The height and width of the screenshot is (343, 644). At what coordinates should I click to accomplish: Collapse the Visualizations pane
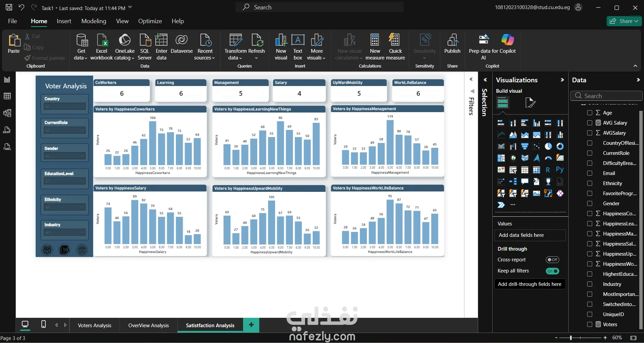click(562, 80)
